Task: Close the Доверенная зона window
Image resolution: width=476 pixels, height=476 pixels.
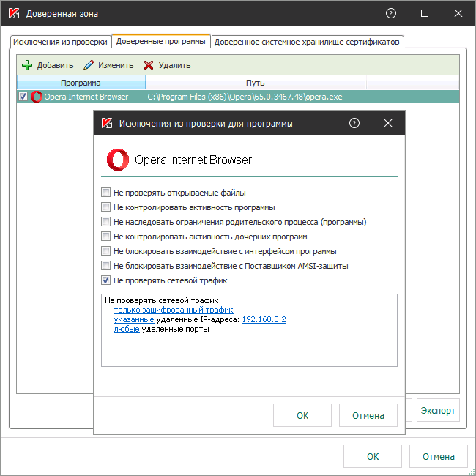Action: pos(458,13)
